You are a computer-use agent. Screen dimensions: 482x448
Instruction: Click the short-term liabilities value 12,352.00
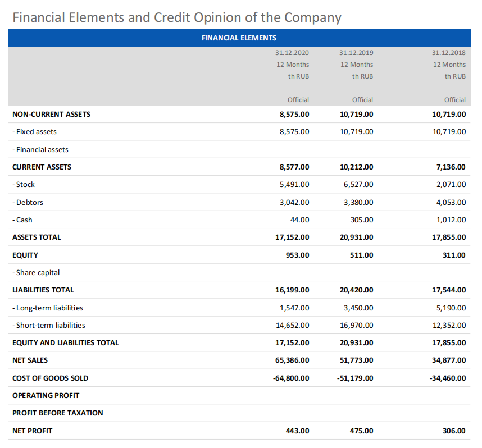click(x=449, y=326)
